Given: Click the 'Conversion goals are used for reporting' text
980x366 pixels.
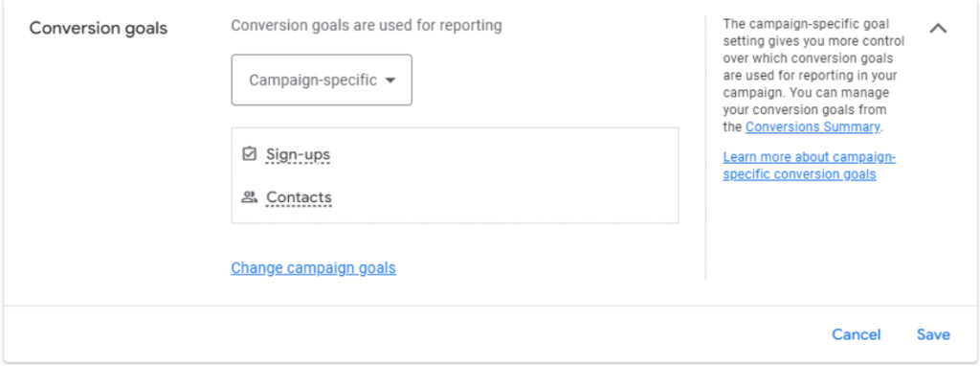Looking at the screenshot, I should (x=367, y=26).
